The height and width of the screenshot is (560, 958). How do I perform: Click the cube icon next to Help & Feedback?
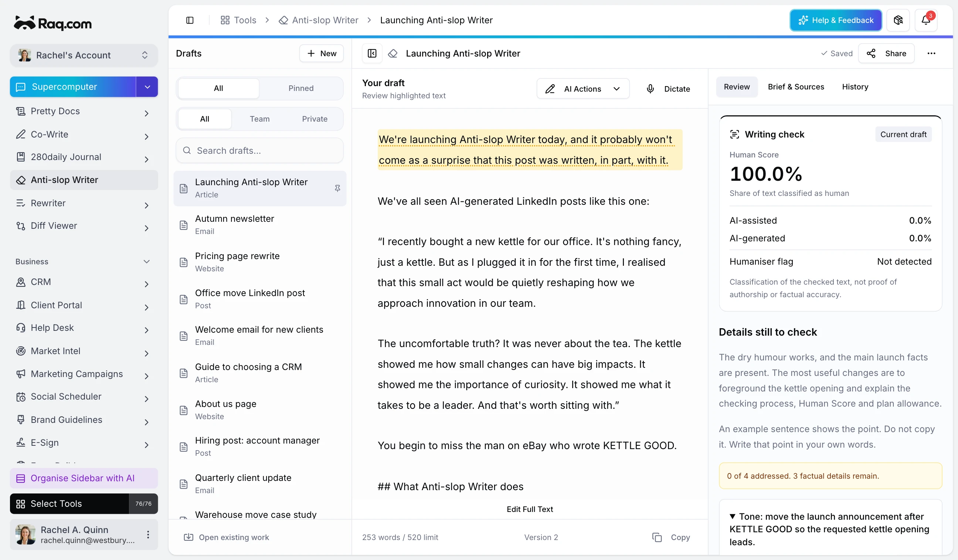coord(898,20)
